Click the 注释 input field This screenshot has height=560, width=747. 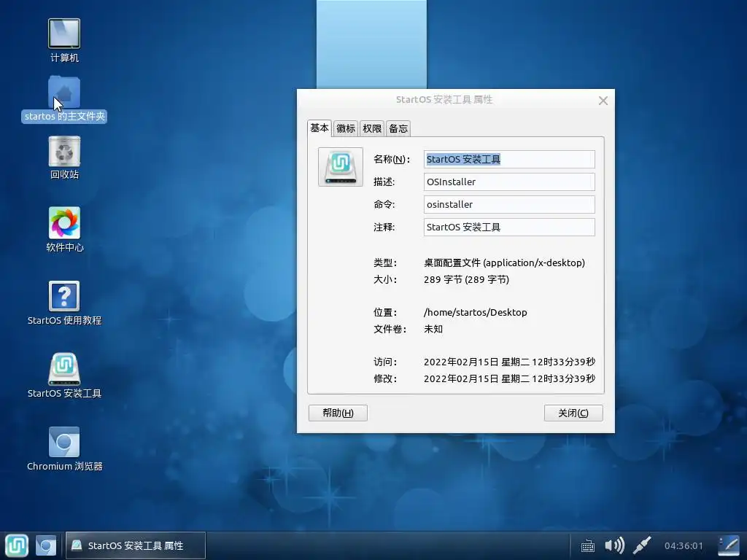pyautogui.click(x=509, y=227)
